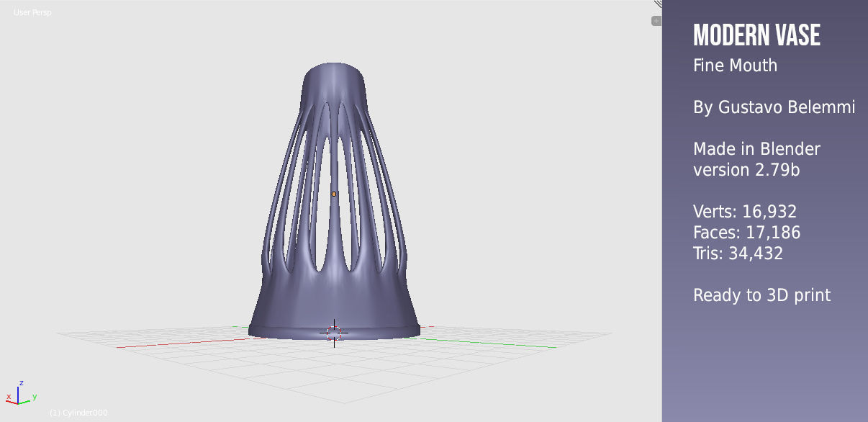Click the 'User Persp' view label

tap(32, 12)
